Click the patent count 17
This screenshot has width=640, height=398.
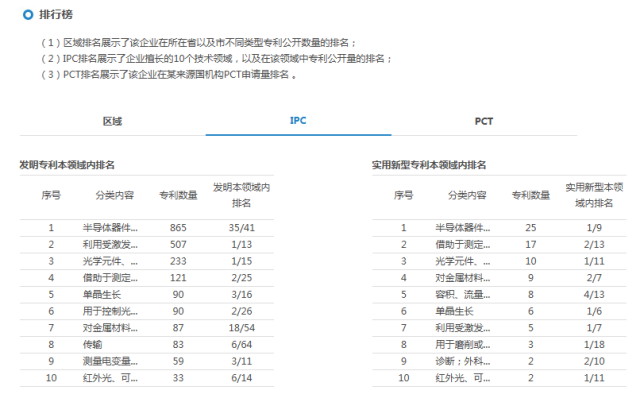click(x=531, y=245)
